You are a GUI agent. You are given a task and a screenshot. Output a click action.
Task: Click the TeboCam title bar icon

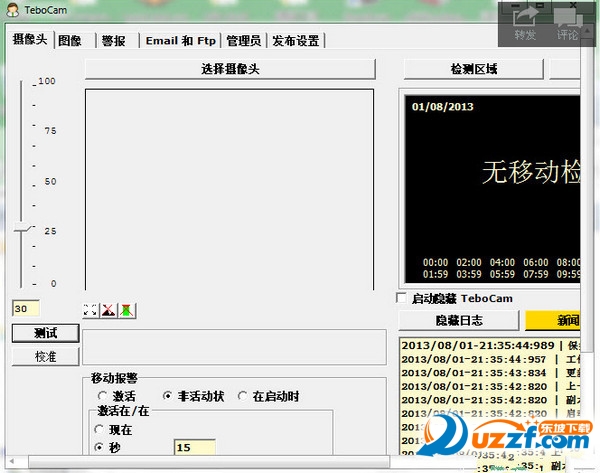(x=13, y=10)
